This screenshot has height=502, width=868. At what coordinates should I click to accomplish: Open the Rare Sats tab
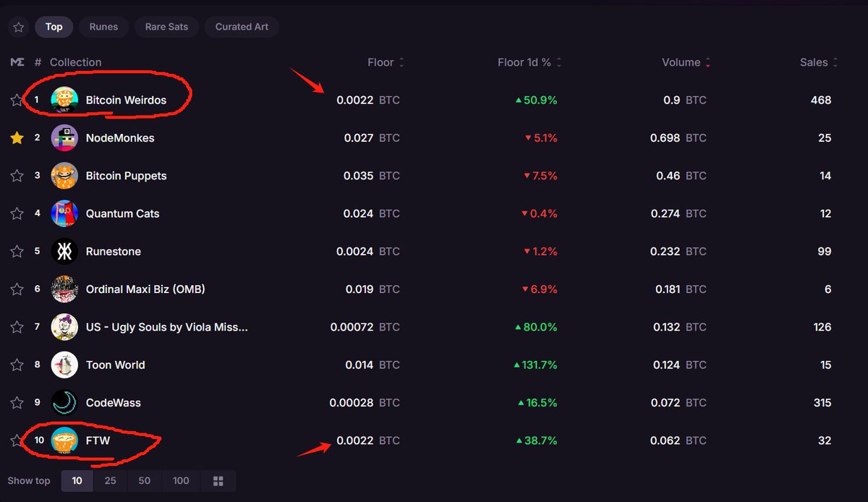point(166,27)
